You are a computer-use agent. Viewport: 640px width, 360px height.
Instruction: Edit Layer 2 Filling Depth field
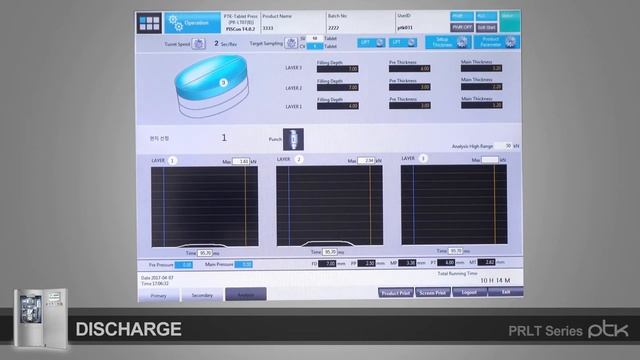point(338,87)
